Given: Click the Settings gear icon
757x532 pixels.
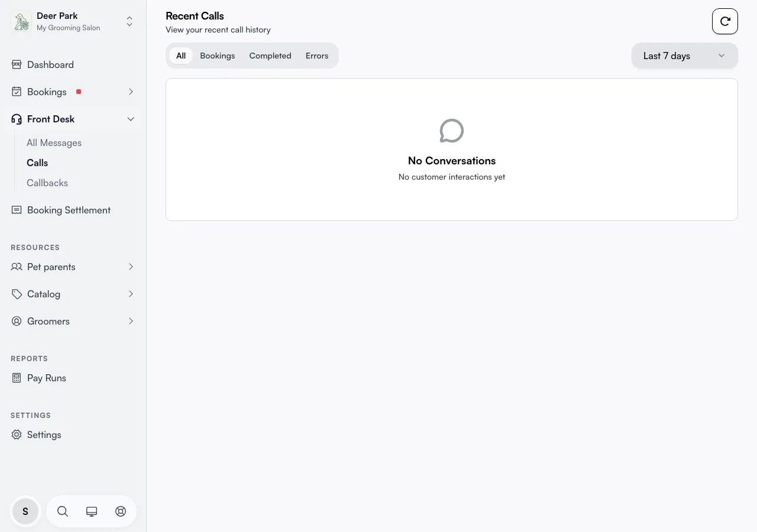Looking at the screenshot, I should point(17,434).
